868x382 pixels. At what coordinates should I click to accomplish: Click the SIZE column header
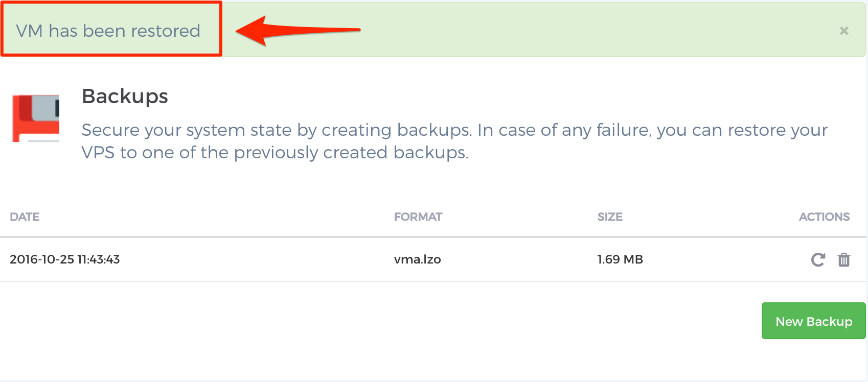click(610, 217)
